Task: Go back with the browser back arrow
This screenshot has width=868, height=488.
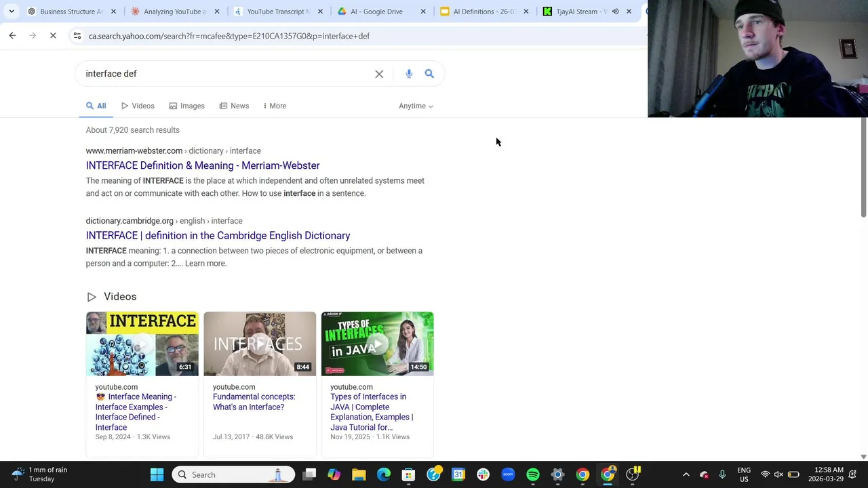Action: (12, 35)
